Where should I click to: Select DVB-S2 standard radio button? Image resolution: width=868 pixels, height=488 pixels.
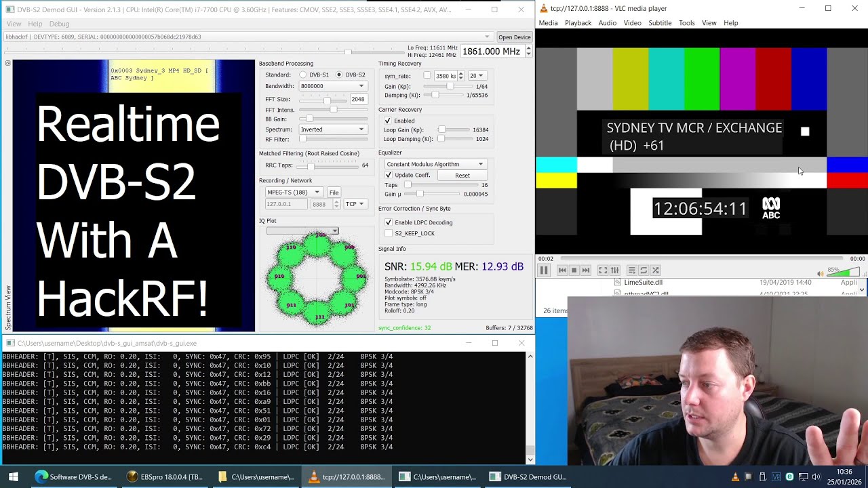(x=339, y=75)
